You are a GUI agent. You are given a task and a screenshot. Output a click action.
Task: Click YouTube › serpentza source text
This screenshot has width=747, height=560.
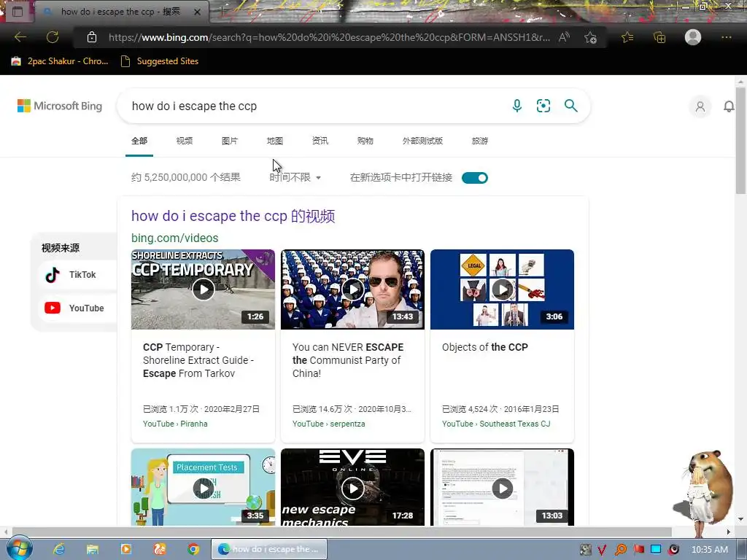(329, 424)
